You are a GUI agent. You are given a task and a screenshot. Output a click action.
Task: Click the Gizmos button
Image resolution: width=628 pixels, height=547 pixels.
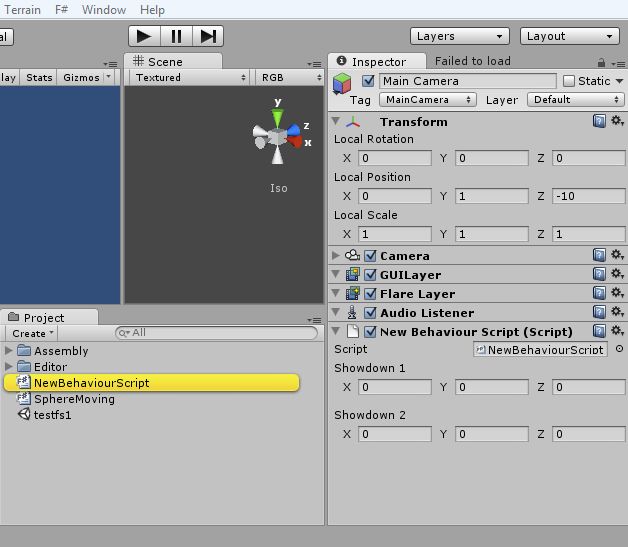[81, 77]
